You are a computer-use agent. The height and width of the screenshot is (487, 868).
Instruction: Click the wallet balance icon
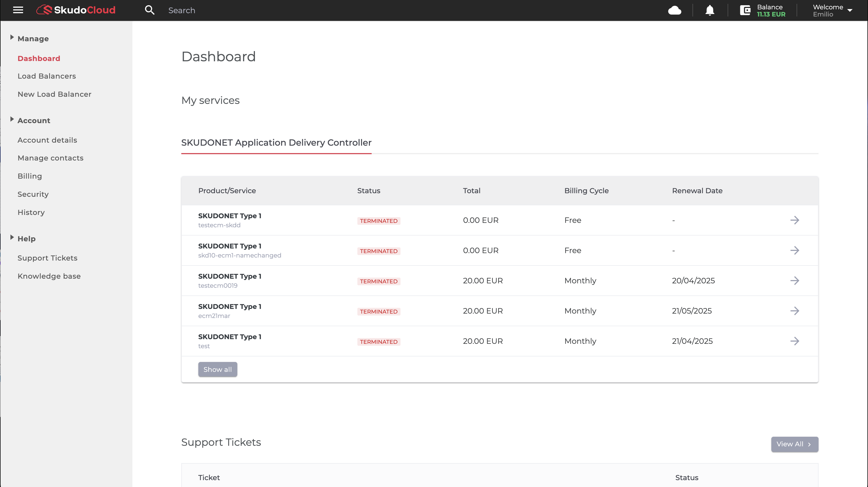[x=745, y=10]
